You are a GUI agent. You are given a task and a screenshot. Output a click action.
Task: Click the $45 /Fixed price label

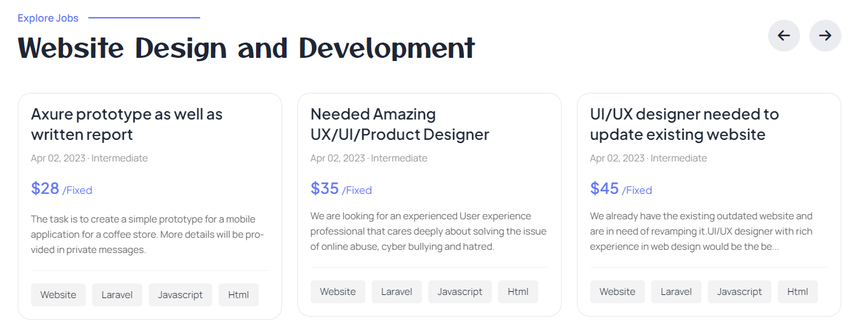(621, 189)
